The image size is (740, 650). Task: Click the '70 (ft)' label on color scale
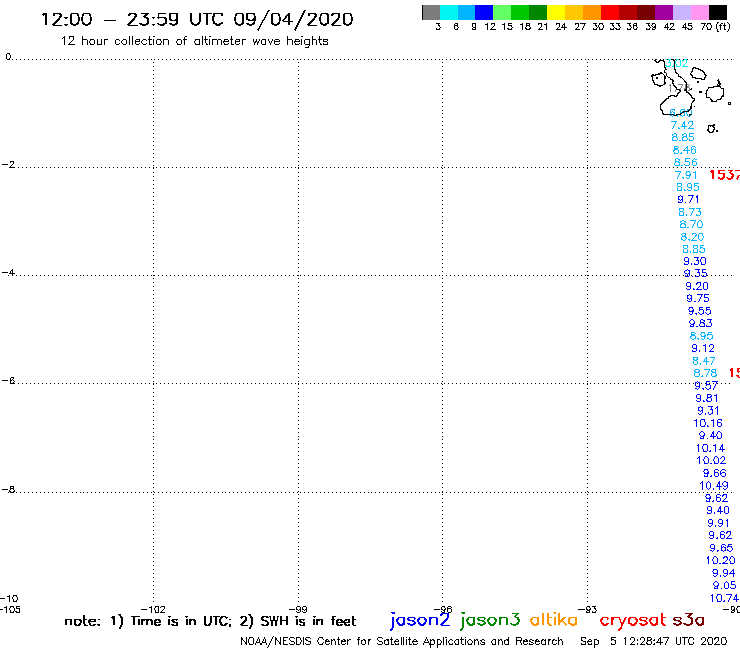pyautogui.click(x=715, y=26)
